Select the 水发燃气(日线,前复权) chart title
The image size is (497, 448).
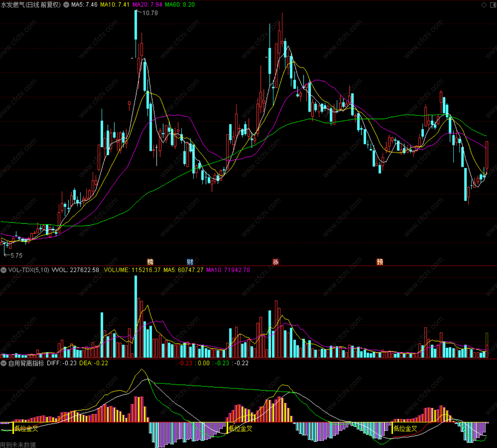(31, 5)
